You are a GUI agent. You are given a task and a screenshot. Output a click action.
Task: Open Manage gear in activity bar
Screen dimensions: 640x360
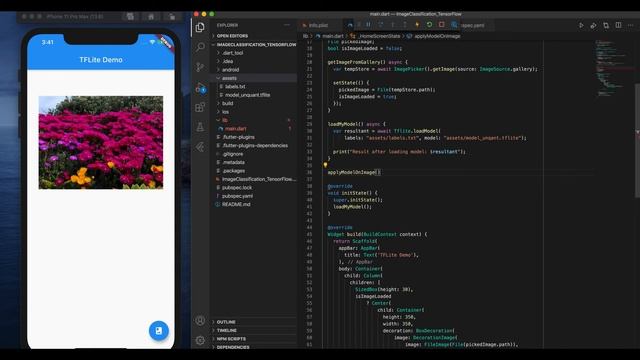[200, 340]
